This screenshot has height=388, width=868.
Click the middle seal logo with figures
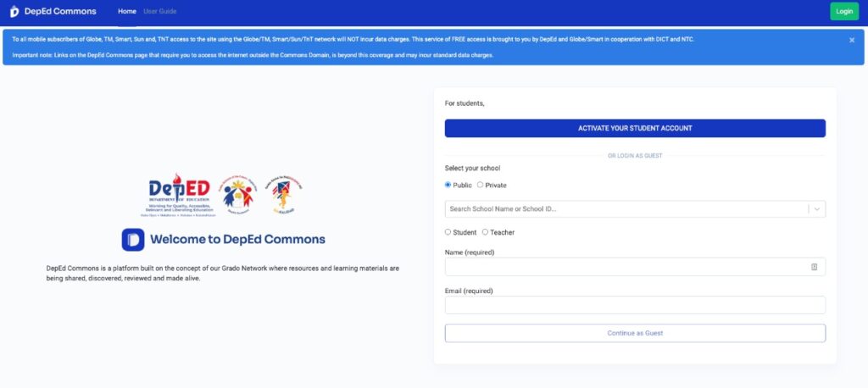[238, 194]
